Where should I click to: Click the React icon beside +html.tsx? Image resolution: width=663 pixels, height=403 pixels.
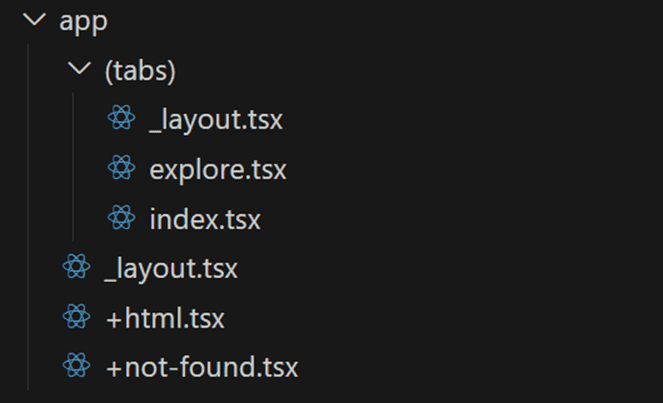point(77,317)
